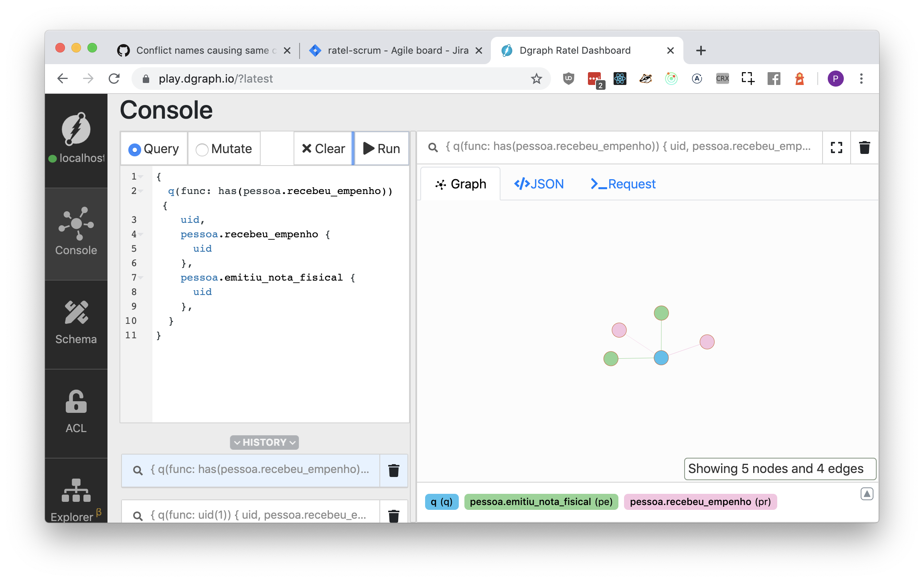Fold the code block at line 7

(x=141, y=277)
